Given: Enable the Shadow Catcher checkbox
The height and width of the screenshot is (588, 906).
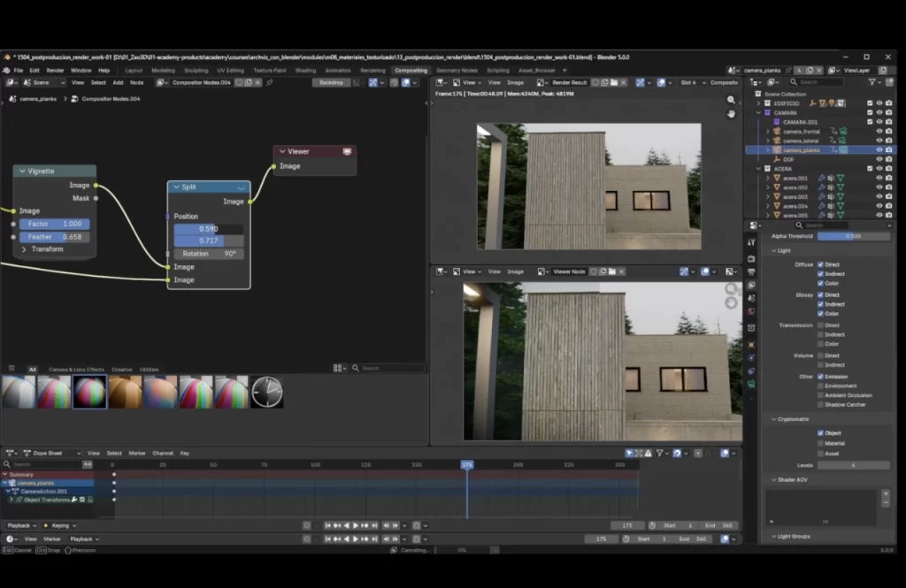Looking at the screenshot, I should [x=820, y=405].
